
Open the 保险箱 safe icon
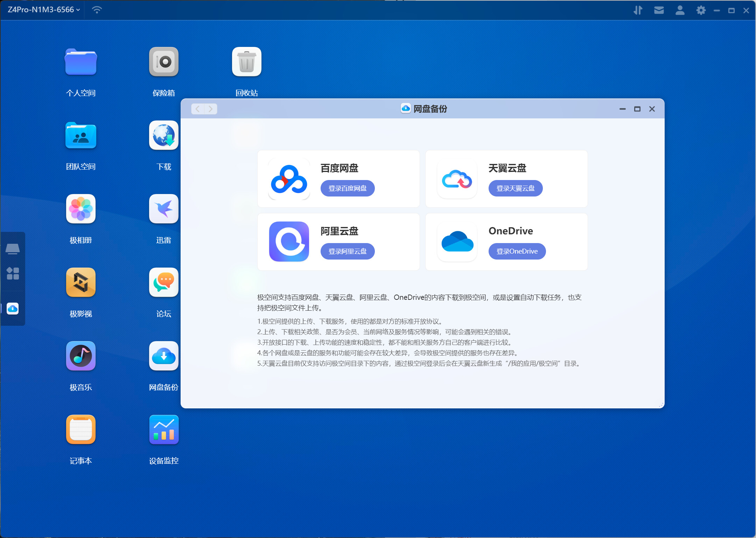163,62
